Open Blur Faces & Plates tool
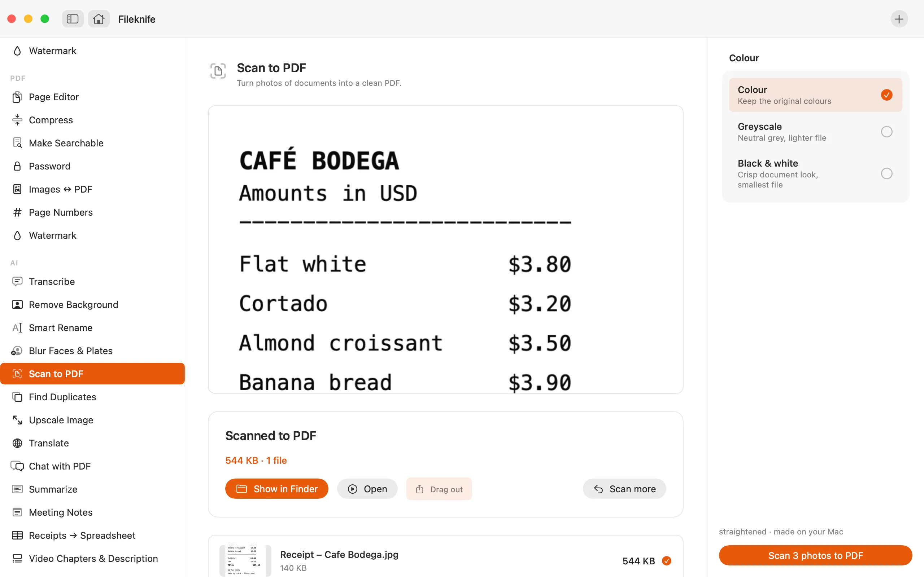 [x=92, y=351]
